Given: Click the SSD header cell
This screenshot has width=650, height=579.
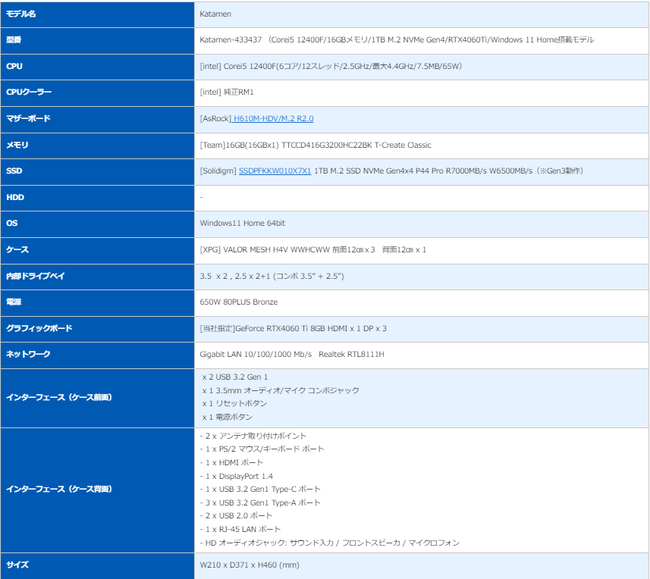Looking at the screenshot, I should point(97,171).
